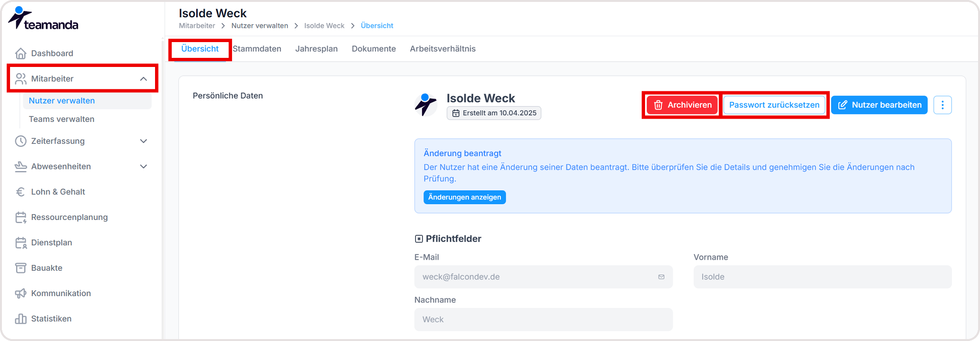Select Nutzer verwalten in sidebar
The width and height of the screenshot is (980, 341).
coord(87,101)
